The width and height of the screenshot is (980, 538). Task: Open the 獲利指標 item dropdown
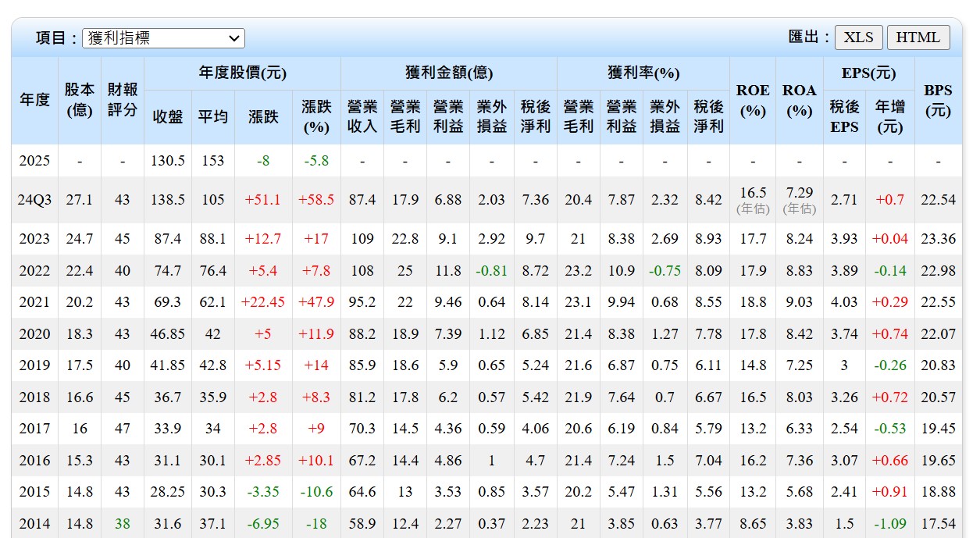click(x=163, y=38)
